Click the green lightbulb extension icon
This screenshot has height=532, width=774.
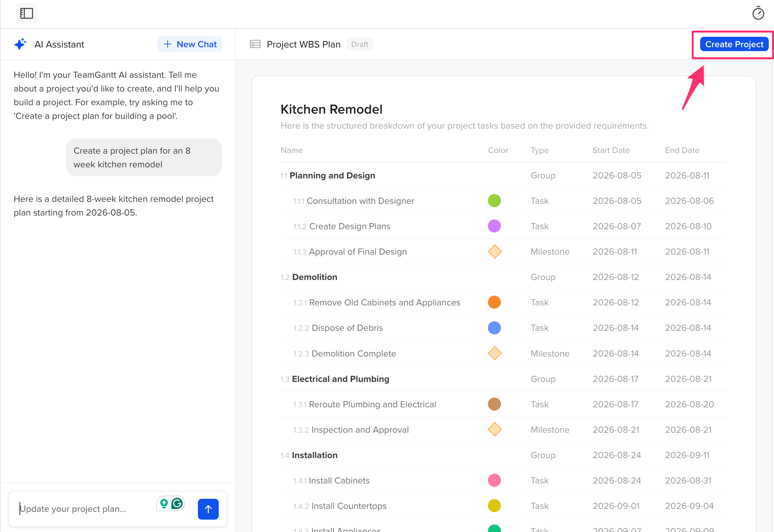(164, 503)
